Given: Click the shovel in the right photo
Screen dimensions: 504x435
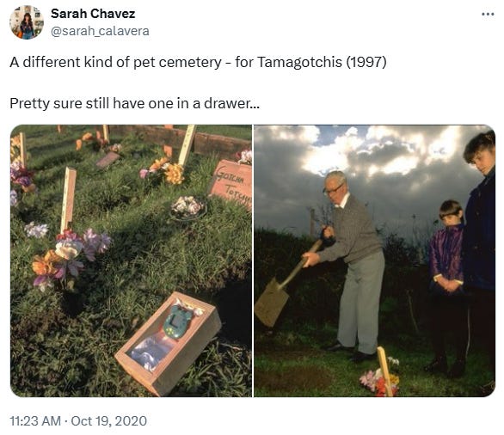Looking at the screenshot, I should click(x=285, y=287).
